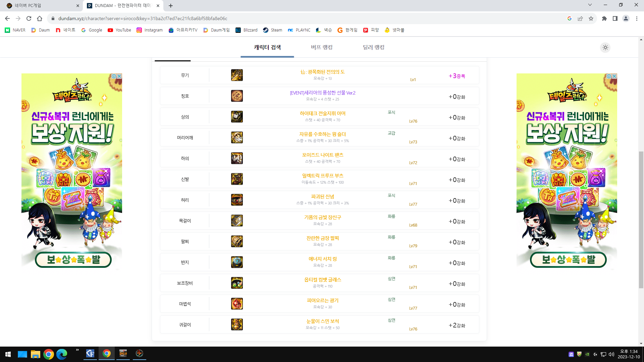This screenshot has width=644, height=362.
Task: Open Chrome's three-dot menu
Action: (636, 18)
